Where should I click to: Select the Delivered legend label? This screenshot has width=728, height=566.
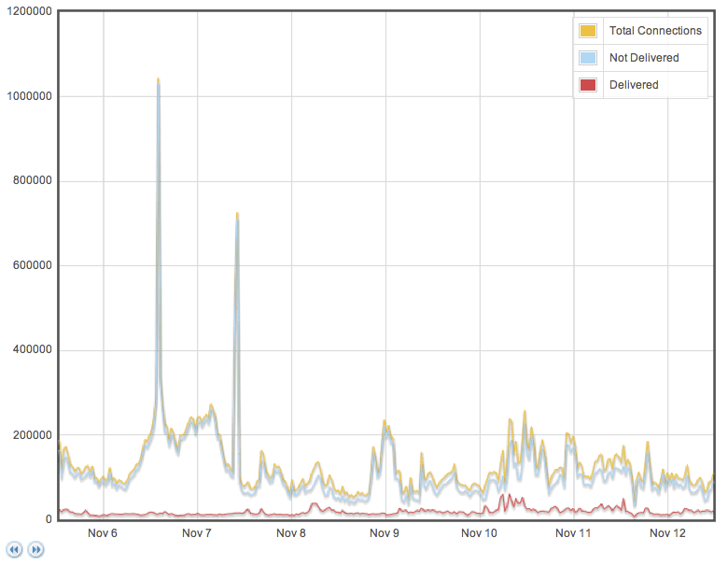pyautogui.click(x=634, y=85)
